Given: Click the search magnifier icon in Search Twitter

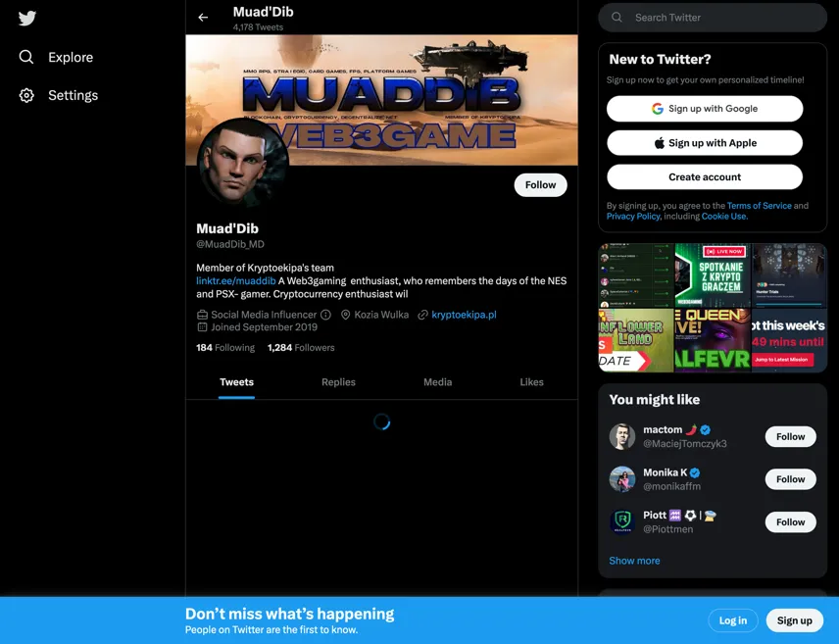Looking at the screenshot, I should coord(617,17).
